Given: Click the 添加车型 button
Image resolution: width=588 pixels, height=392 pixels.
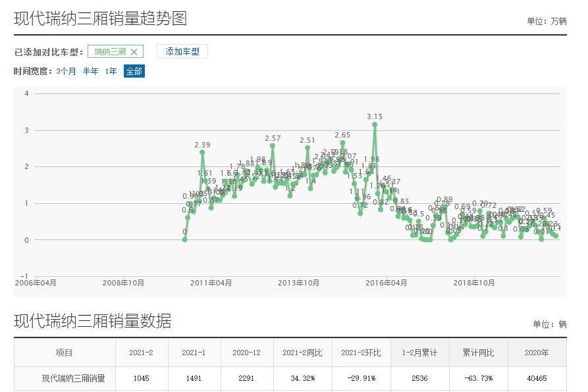Looking at the screenshot, I should tap(182, 51).
